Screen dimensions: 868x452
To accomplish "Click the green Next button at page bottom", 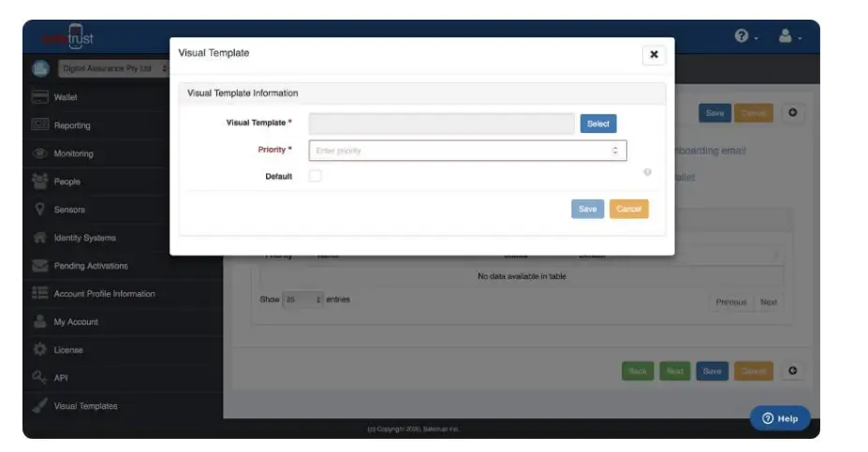I will [675, 371].
